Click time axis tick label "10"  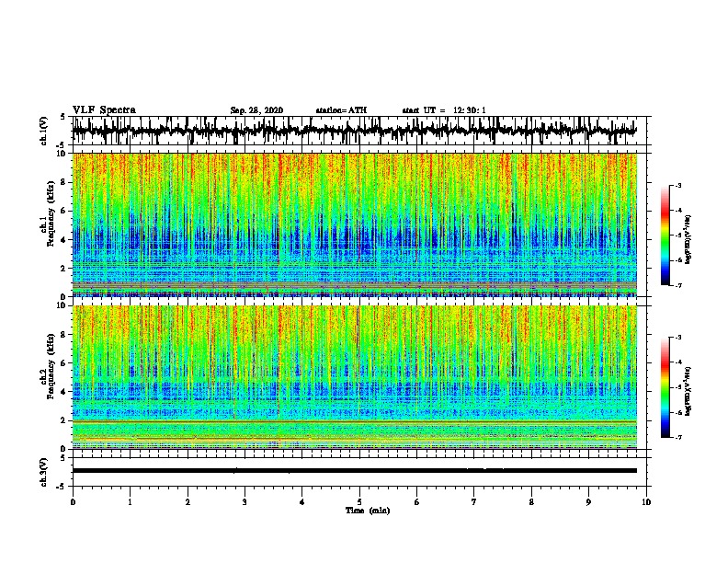click(646, 502)
